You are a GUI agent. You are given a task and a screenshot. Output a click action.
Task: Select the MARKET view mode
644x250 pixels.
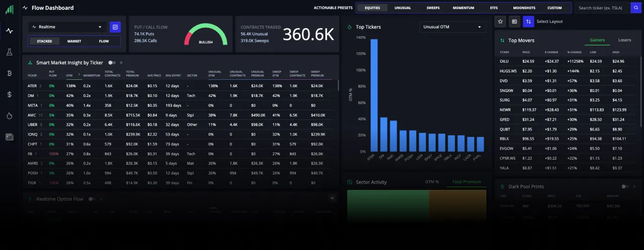coord(74,41)
